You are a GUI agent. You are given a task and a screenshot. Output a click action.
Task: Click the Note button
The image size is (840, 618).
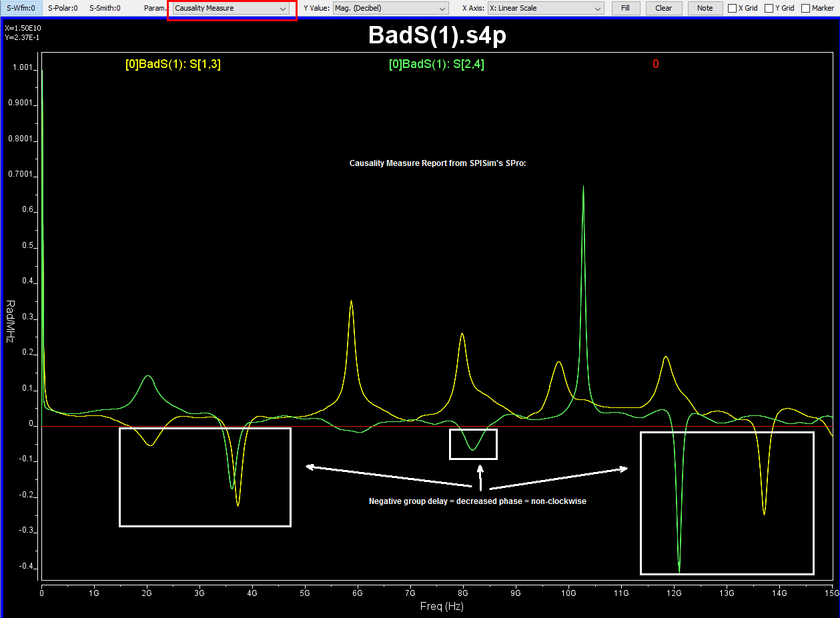pyautogui.click(x=705, y=8)
